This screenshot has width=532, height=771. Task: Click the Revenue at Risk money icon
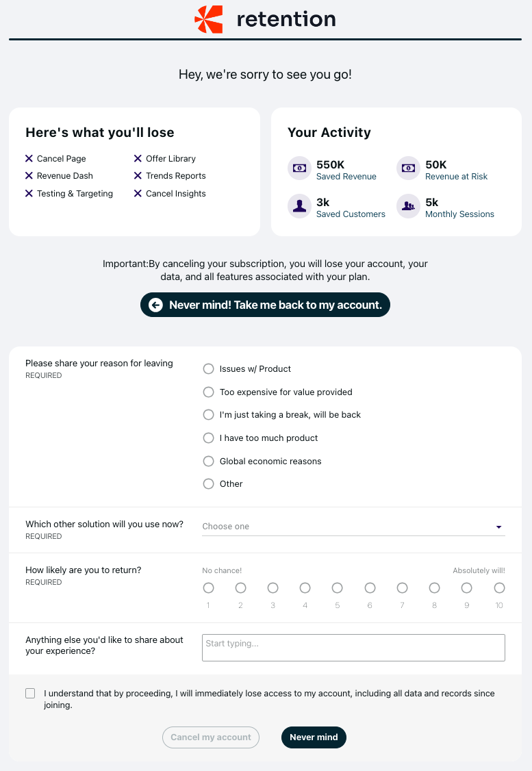click(408, 168)
